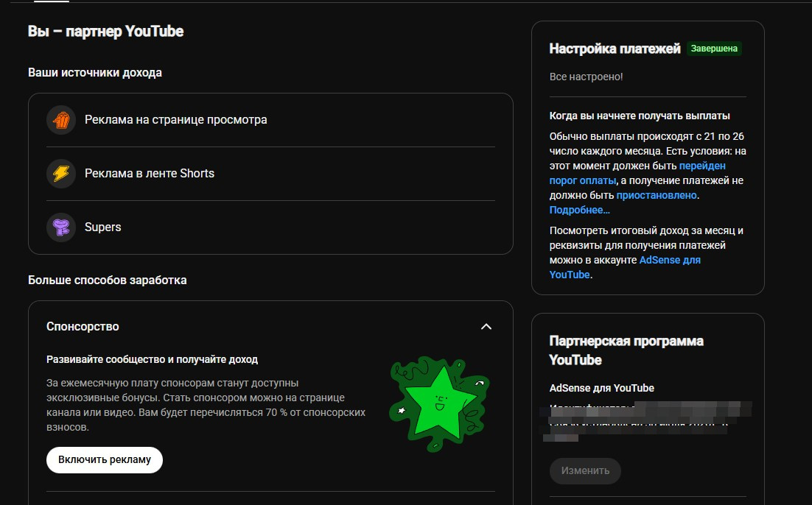Collapse the Спонсорство section chevron
This screenshot has height=505, width=812.
[x=486, y=327]
